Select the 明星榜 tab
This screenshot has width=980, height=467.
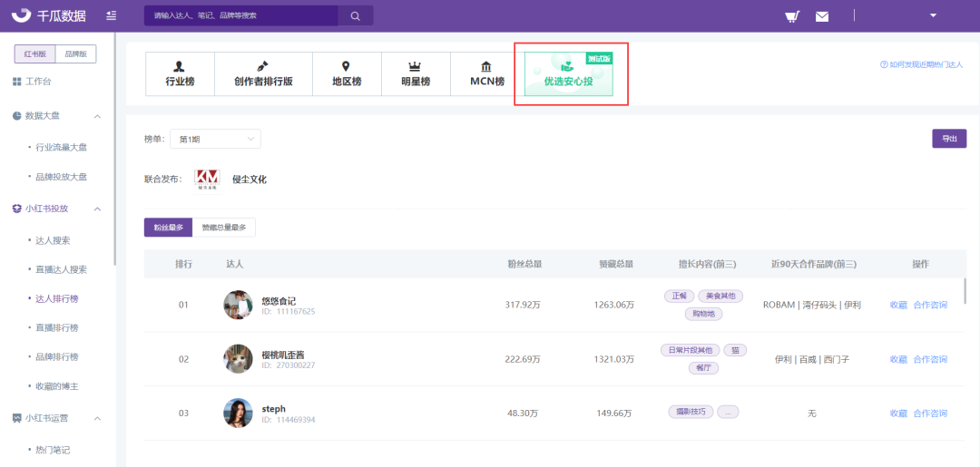[x=416, y=74]
